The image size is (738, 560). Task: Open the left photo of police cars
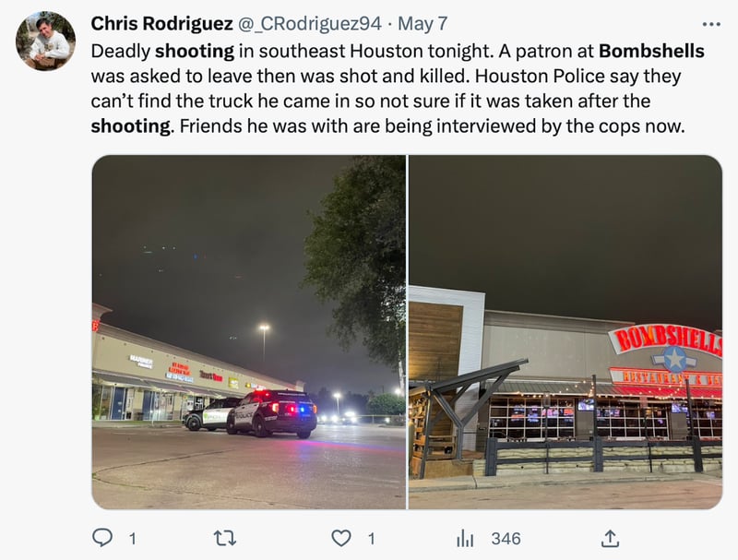249,332
